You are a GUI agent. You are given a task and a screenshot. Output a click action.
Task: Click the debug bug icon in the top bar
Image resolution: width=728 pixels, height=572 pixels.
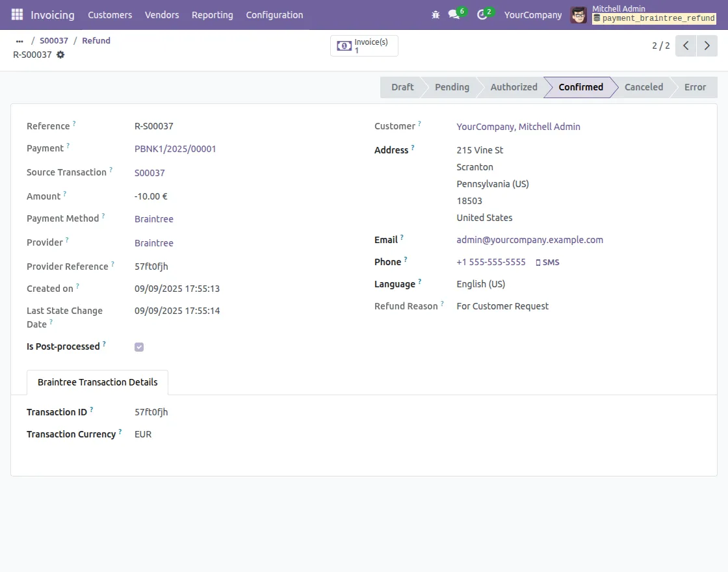[x=435, y=14]
